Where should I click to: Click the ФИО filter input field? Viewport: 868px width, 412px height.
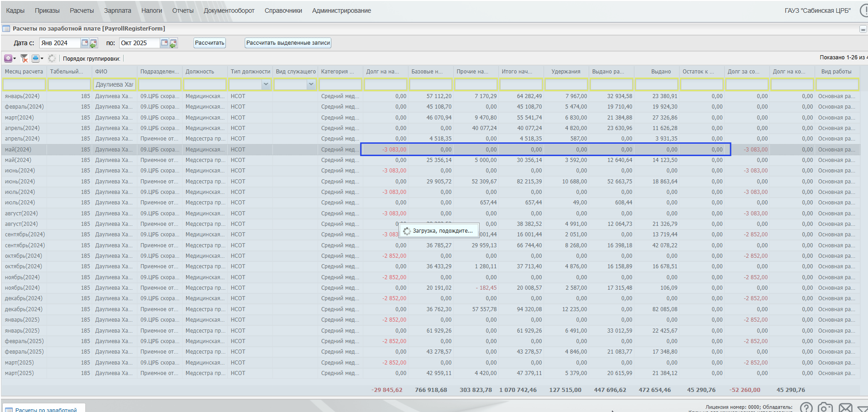click(114, 84)
